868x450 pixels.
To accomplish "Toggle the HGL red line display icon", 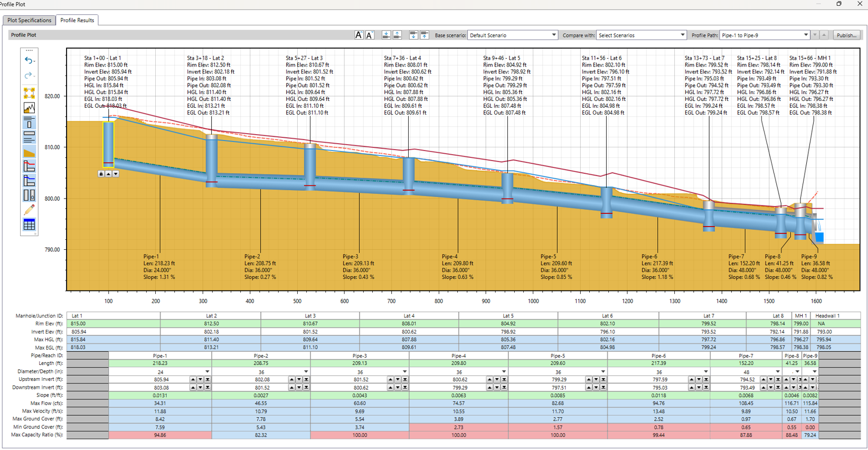I will 29,166.
